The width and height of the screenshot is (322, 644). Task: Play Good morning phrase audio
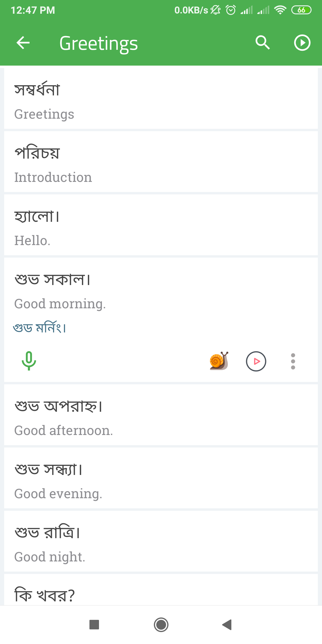pyautogui.click(x=256, y=361)
